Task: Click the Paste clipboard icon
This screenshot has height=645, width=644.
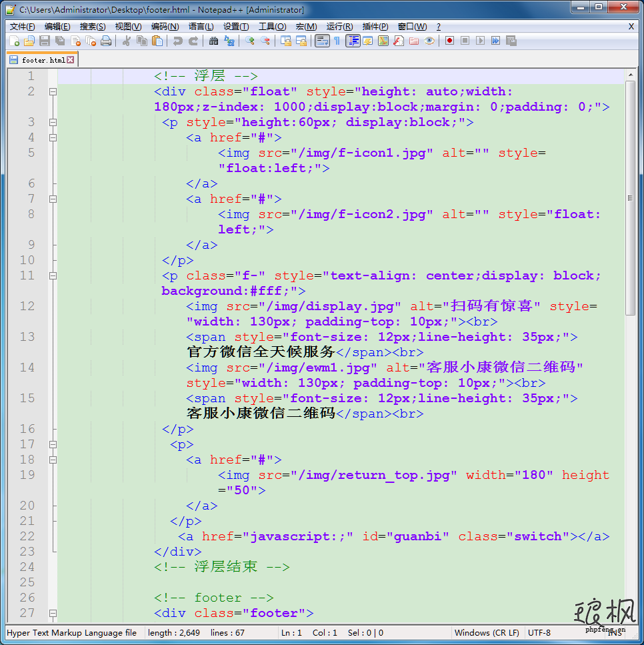Action: click(157, 41)
